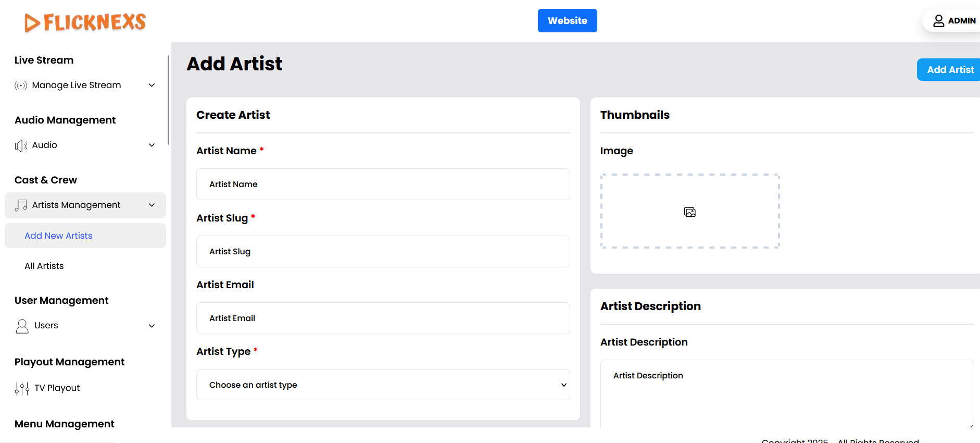Expand the Audio menu chevron
Viewport: 980px width, 443px height.
coord(152,145)
